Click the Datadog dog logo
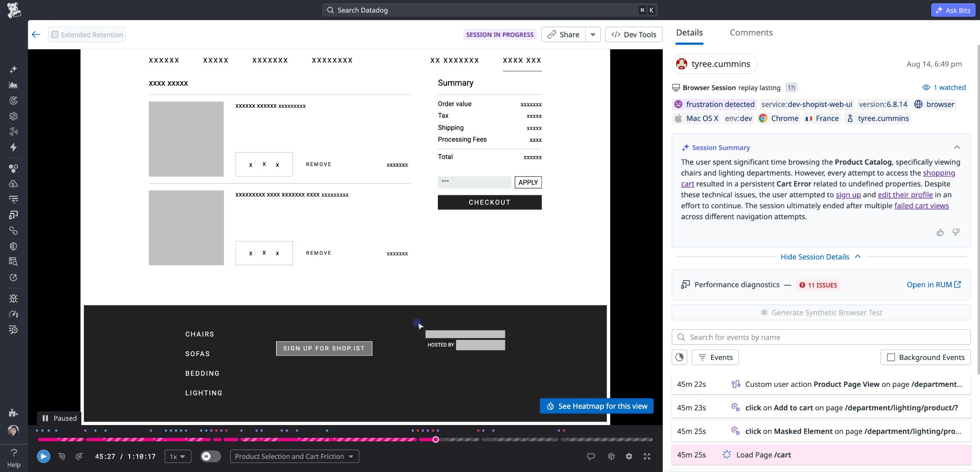This screenshot has width=980, height=472. point(14,10)
